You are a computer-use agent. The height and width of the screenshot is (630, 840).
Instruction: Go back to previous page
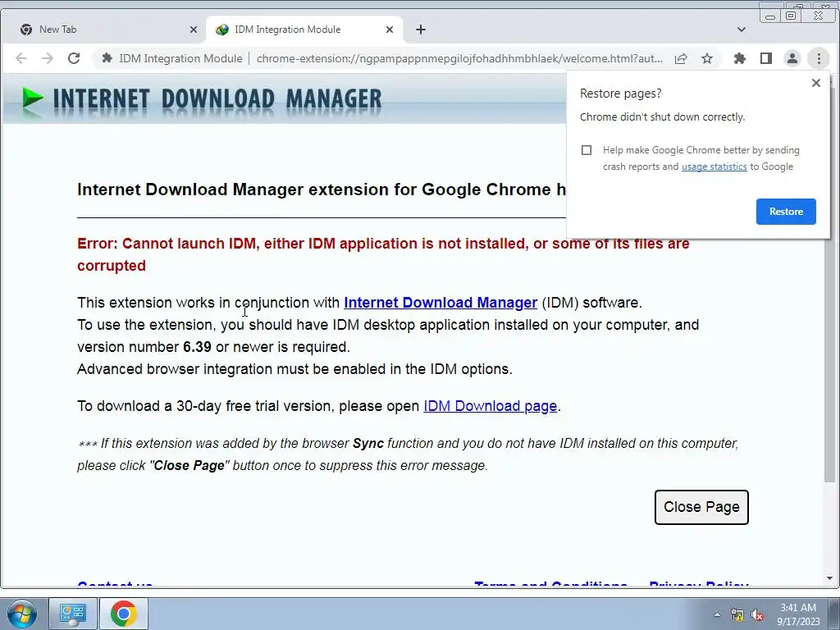21,58
